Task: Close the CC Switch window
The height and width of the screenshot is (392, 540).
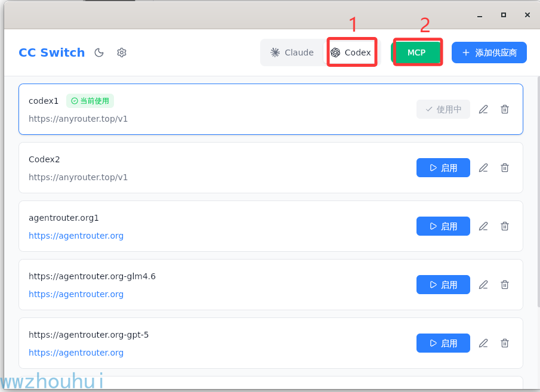Action: point(527,15)
